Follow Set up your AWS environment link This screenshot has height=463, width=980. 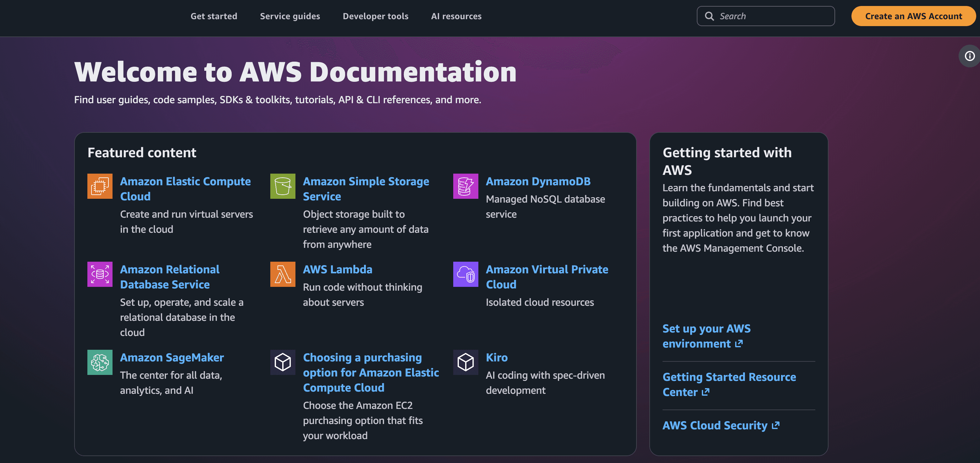tap(707, 336)
